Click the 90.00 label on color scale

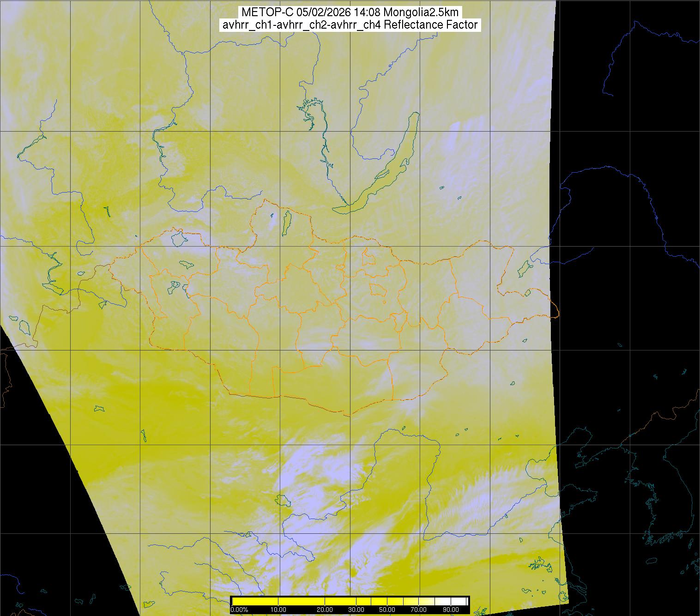tap(450, 610)
